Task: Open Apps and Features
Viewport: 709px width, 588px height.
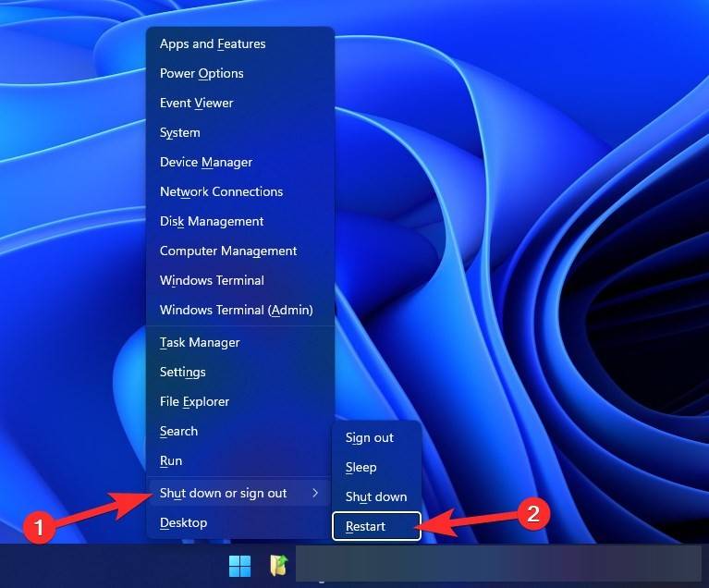Action: (x=240, y=43)
